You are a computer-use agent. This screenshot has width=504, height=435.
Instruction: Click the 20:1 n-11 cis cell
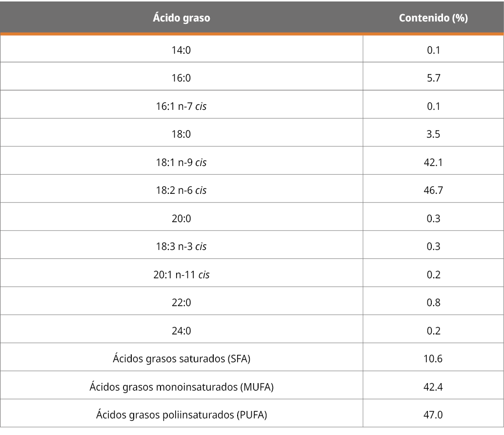(181, 275)
